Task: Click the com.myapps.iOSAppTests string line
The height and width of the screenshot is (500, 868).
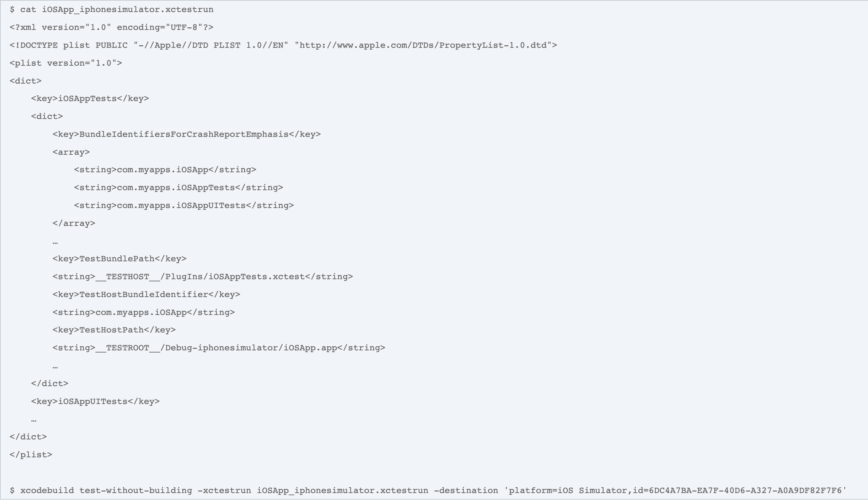Action: [x=179, y=188]
